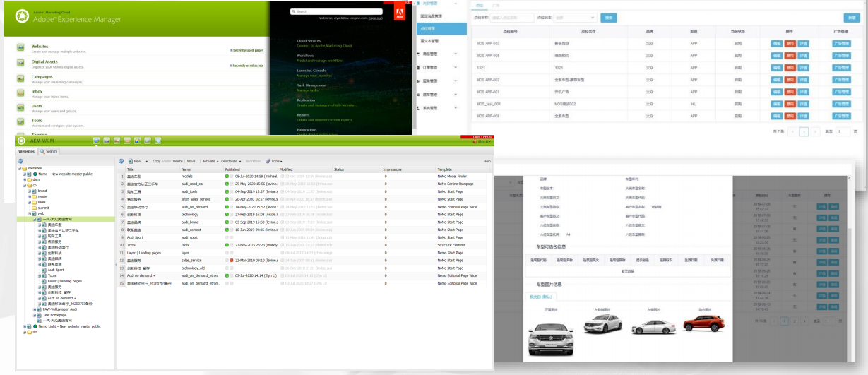
Task: Toggle the Recently used pages checkbox
Action: (x=231, y=50)
